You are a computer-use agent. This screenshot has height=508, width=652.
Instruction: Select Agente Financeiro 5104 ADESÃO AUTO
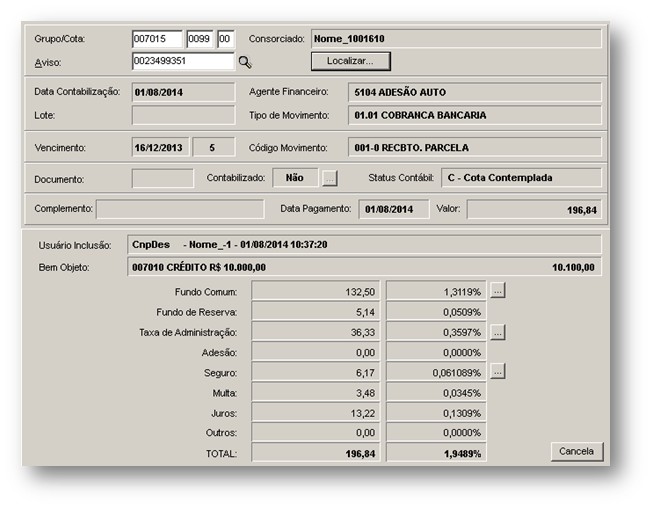point(474,92)
